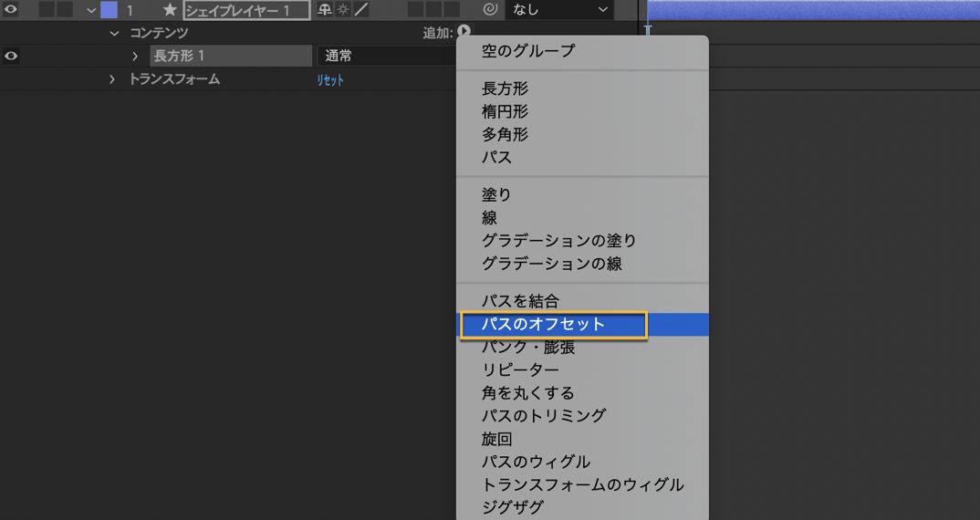Choose 長方形 from the add menu
The image size is (980, 520).
pyautogui.click(x=582, y=88)
